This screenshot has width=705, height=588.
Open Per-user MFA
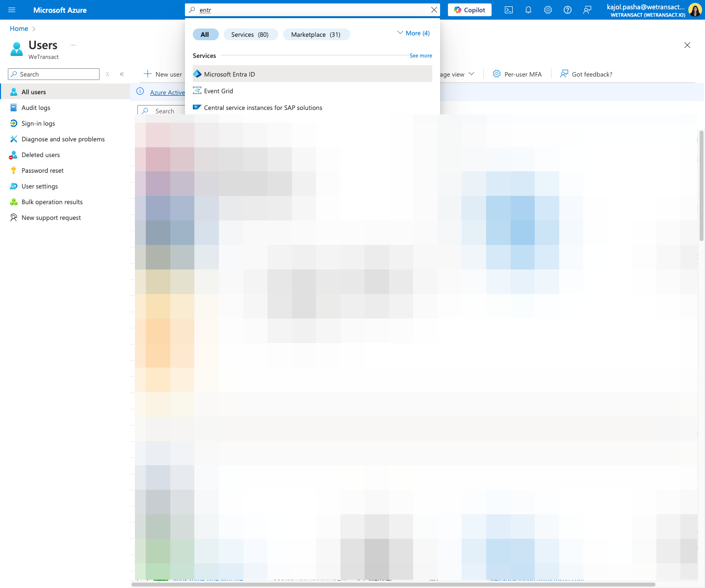517,74
